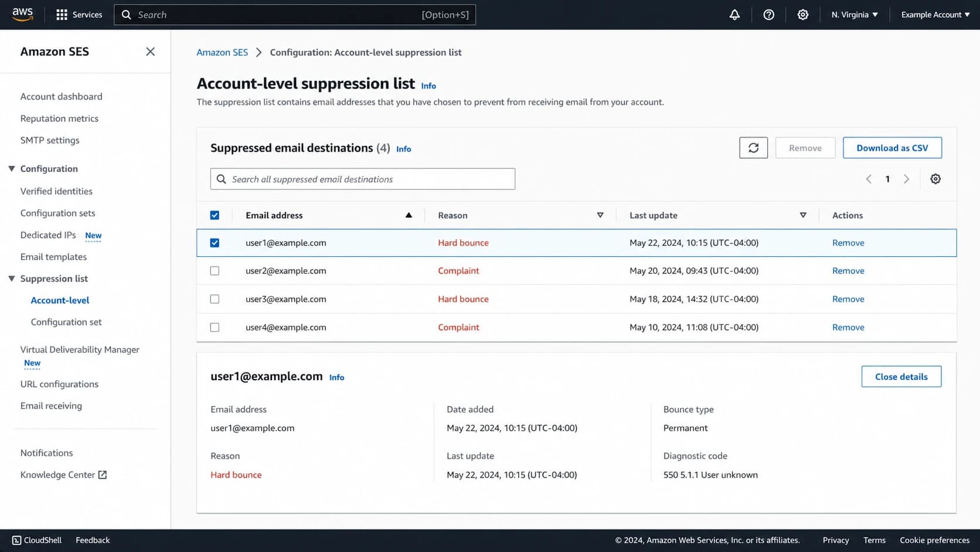980x552 pixels.
Task: Select Account-level suppression list
Action: click(x=60, y=300)
